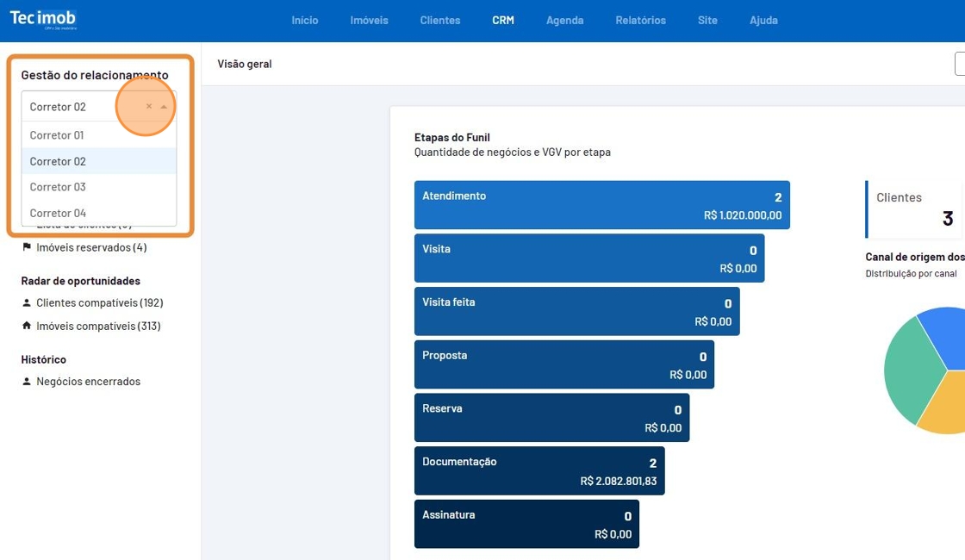
Task: Choose Corretor 03 in the dropdown list
Action: pos(58,187)
